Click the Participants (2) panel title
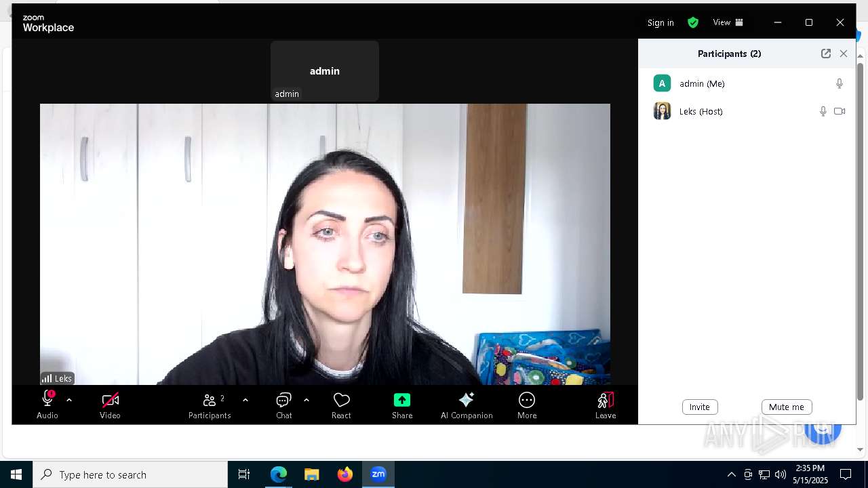This screenshot has height=488, width=868. coord(729,54)
